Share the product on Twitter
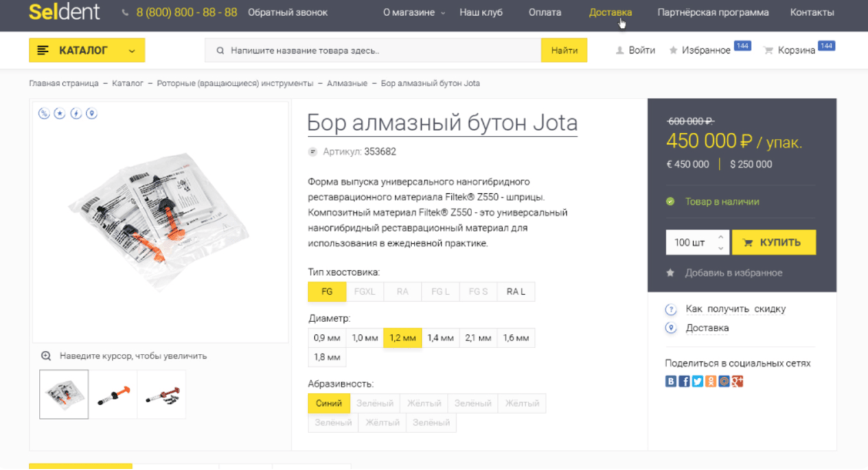This screenshot has width=868, height=470. click(x=698, y=382)
